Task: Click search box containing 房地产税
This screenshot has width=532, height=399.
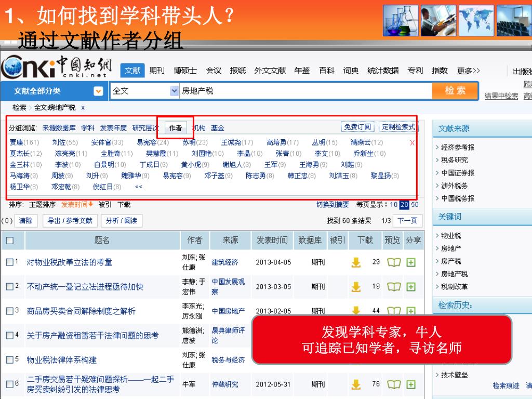Action: tap(305, 91)
